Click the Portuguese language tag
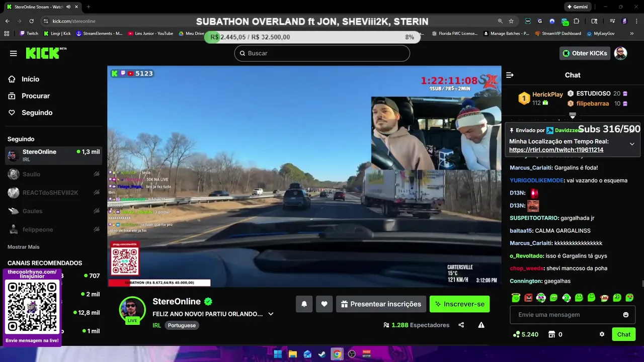Screen dimensions: 644x362 coord(182,325)
